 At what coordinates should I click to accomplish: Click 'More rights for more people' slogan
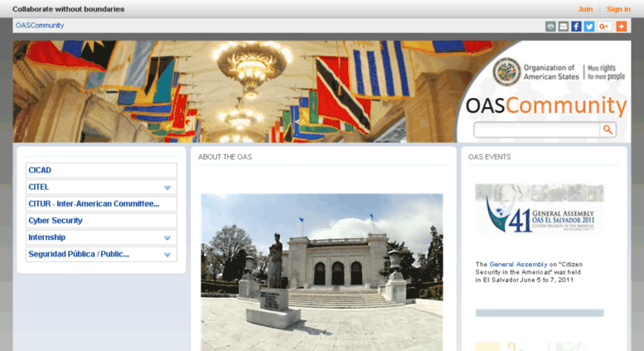606,72
